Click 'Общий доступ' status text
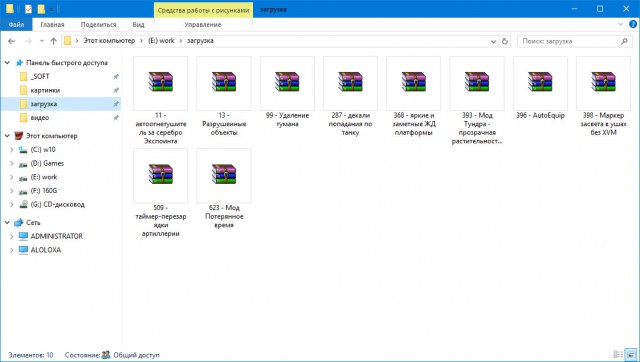The width and height of the screenshot is (640, 362). coord(136,355)
